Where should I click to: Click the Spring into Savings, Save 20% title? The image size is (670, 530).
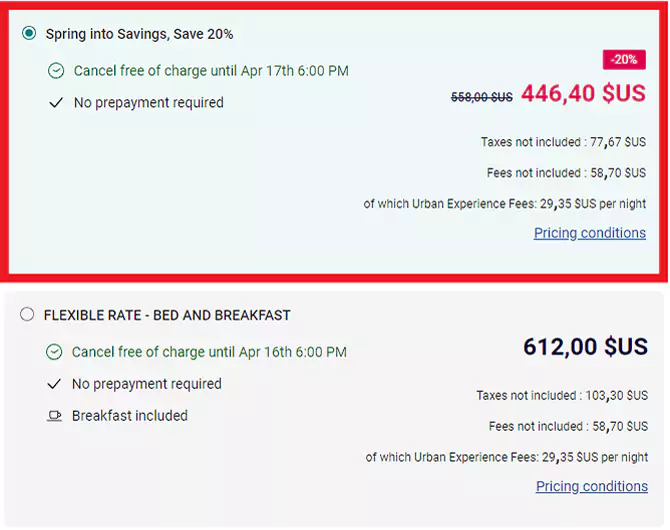pyautogui.click(x=139, y=34)
